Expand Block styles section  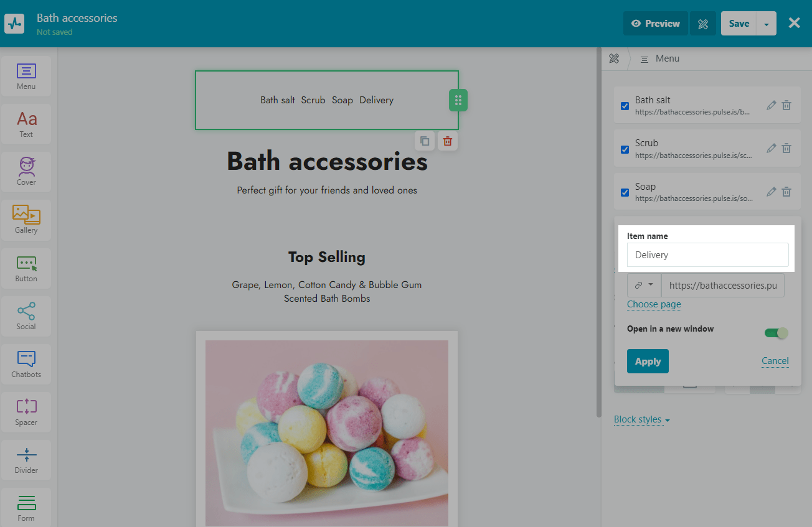tap(642, 419)
